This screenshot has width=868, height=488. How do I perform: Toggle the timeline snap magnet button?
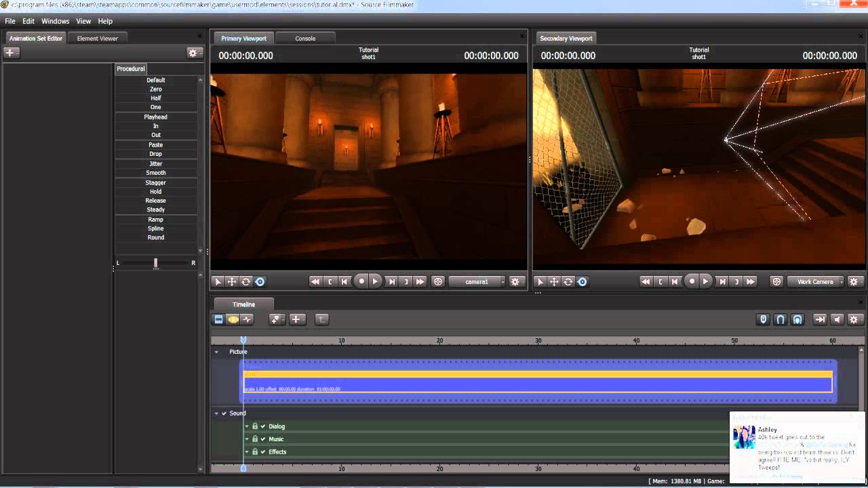point(781,319)
